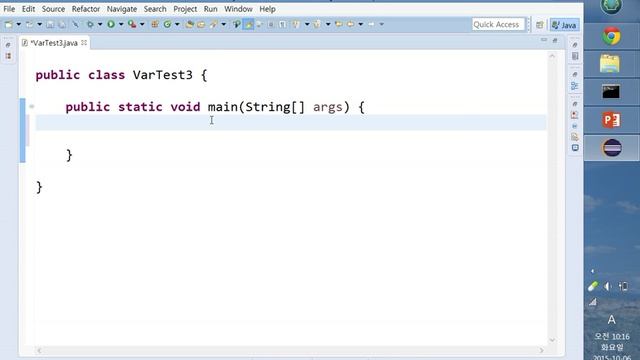The width and height of the screenshot is (640, 360).
Task: Expand the Previous Annotation dropdown arrow
Action: 328,24
